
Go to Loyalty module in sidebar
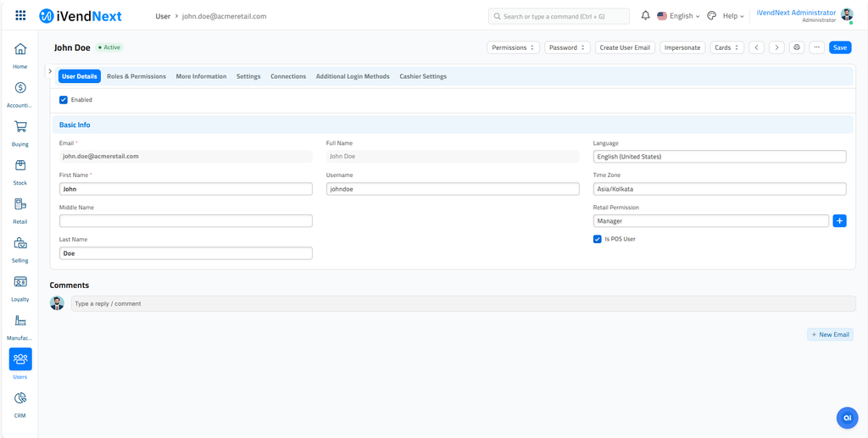20,283
